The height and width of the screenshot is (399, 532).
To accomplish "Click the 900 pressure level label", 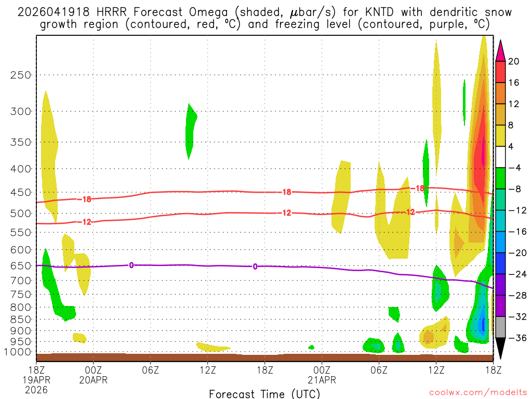I will tap(21, 331).
